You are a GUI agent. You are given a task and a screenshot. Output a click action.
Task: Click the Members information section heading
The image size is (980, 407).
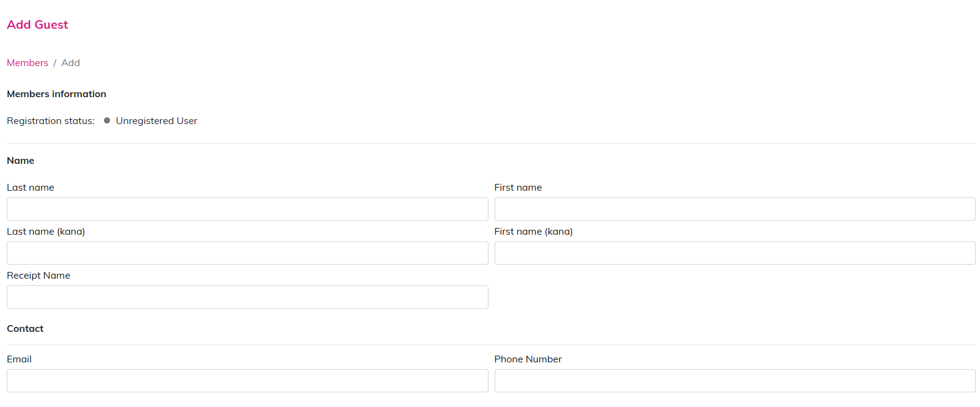(56, 94)
